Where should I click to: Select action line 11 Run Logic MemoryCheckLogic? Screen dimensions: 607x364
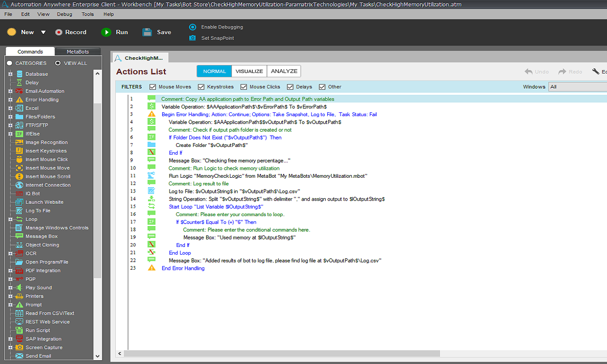pyautogui.click(x=268, y=176)
